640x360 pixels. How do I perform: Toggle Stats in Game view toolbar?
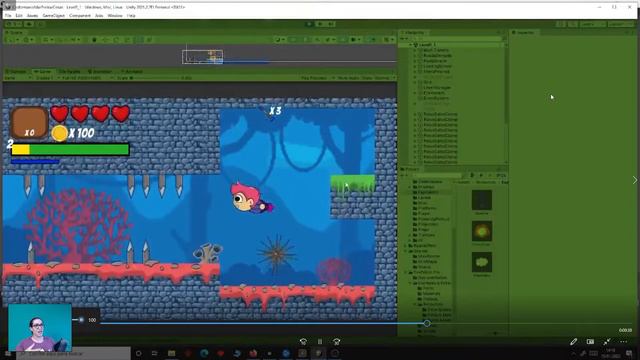tap(368, 78)
